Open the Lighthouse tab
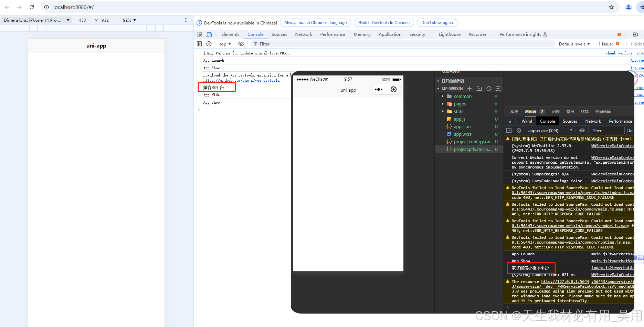644x327 pixels. coord(450,34)
